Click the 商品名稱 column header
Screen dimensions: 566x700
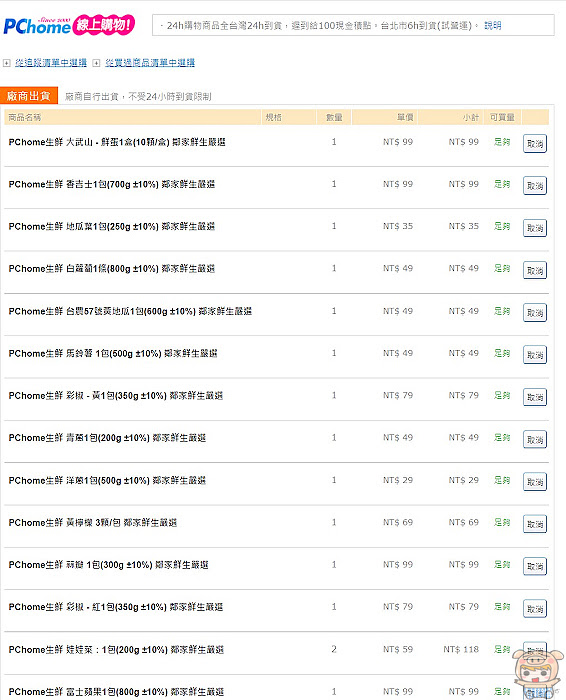point(25,117)
